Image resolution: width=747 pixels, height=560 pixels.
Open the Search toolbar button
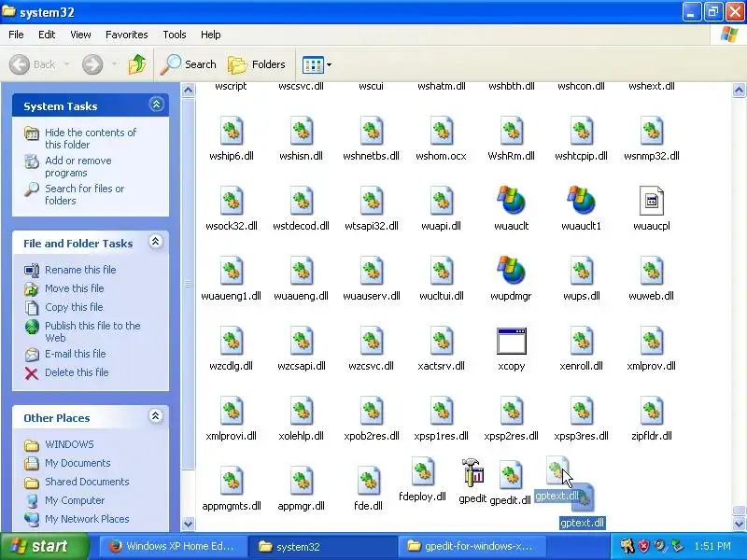click(x=189, y=64)
